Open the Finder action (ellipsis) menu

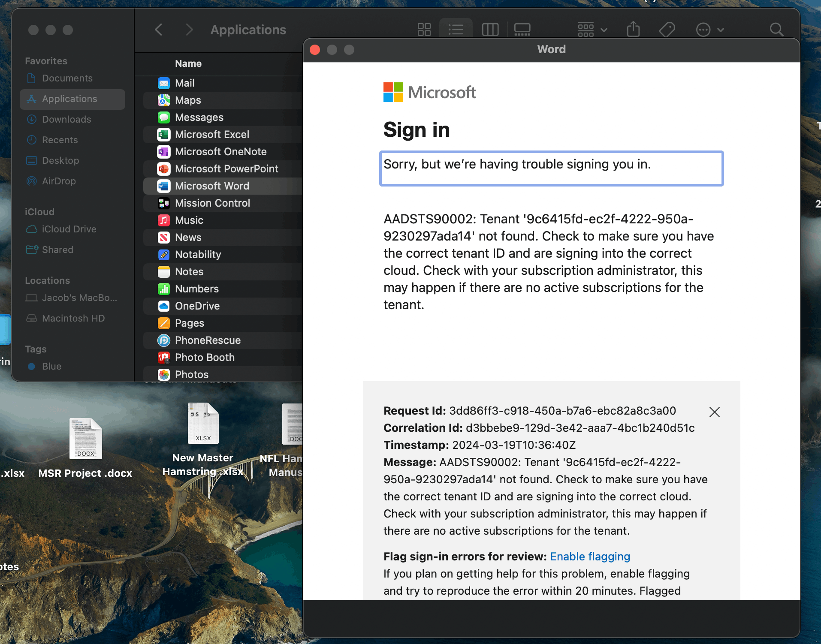709,30
